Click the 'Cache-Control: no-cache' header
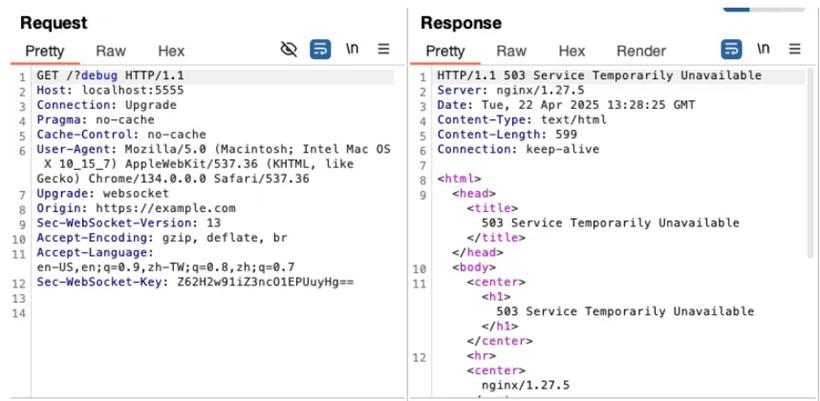 [121, 134]
